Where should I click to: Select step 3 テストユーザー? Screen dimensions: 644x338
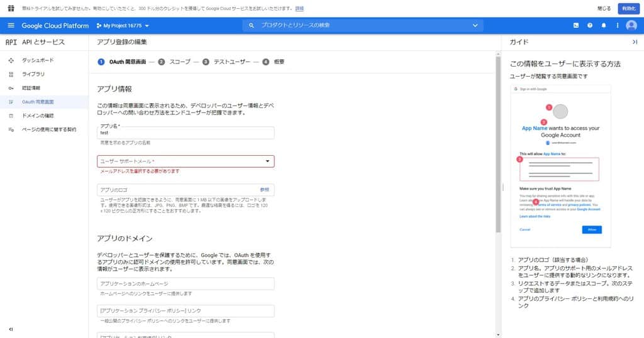point(226,62)
